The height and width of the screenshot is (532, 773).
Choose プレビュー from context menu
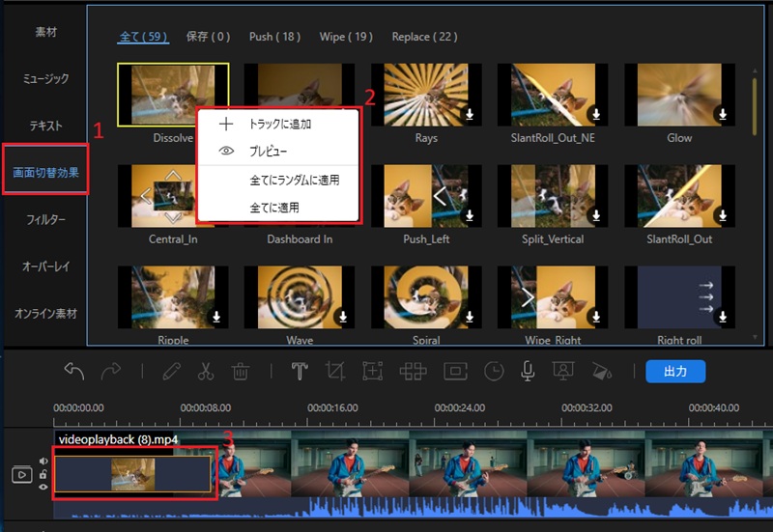coord(277,152)
